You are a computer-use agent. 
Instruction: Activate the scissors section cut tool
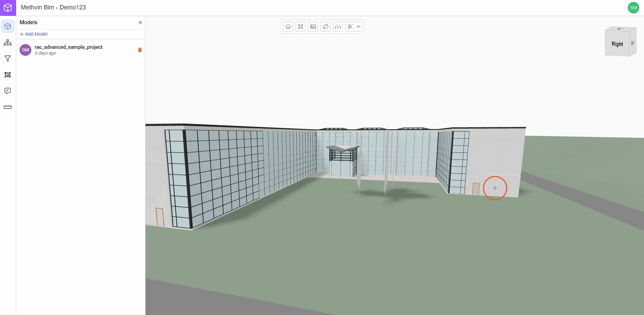[x=350, y=27]
